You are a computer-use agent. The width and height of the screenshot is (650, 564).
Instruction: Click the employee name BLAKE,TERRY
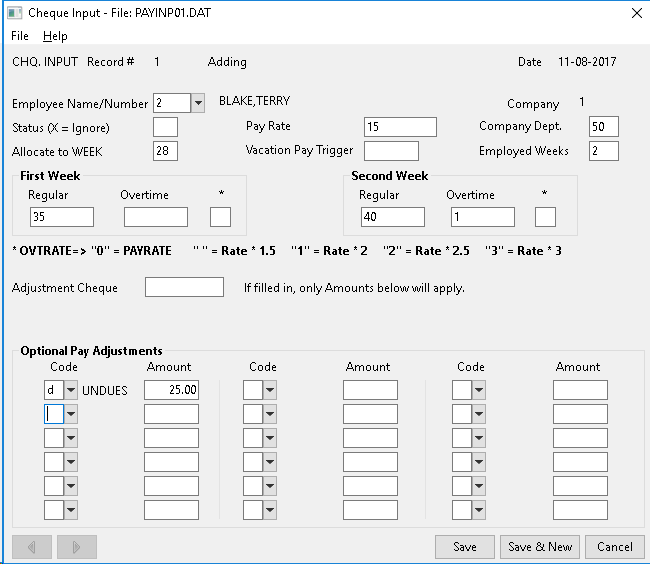click(255, 101)
